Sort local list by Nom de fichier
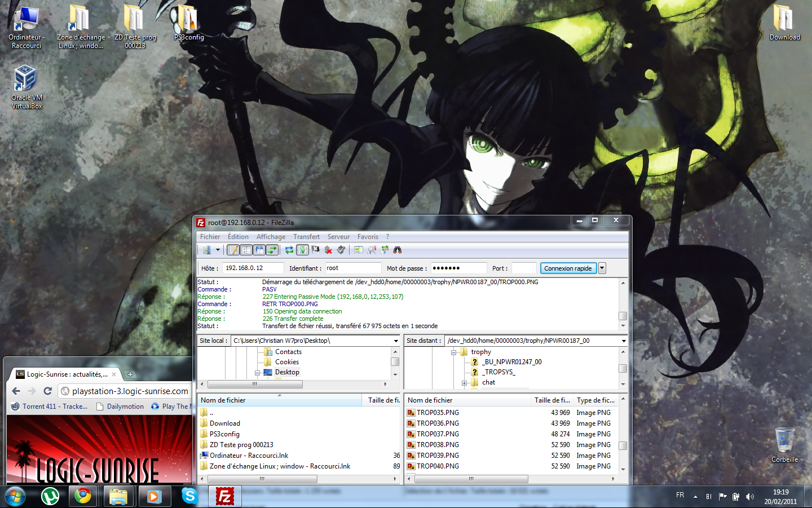The width and height of the screenshot is (812, 508). pyautogui.click(x=280, y=400)
